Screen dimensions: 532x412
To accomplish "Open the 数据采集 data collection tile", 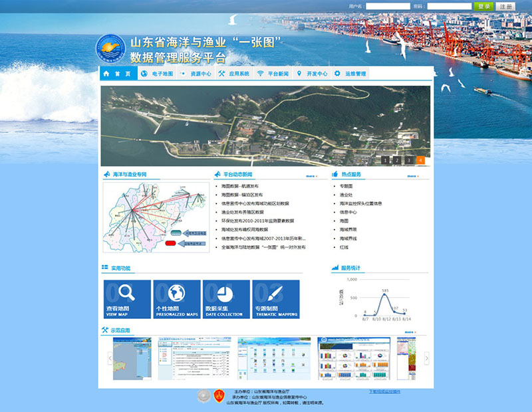I will [226, 299].
